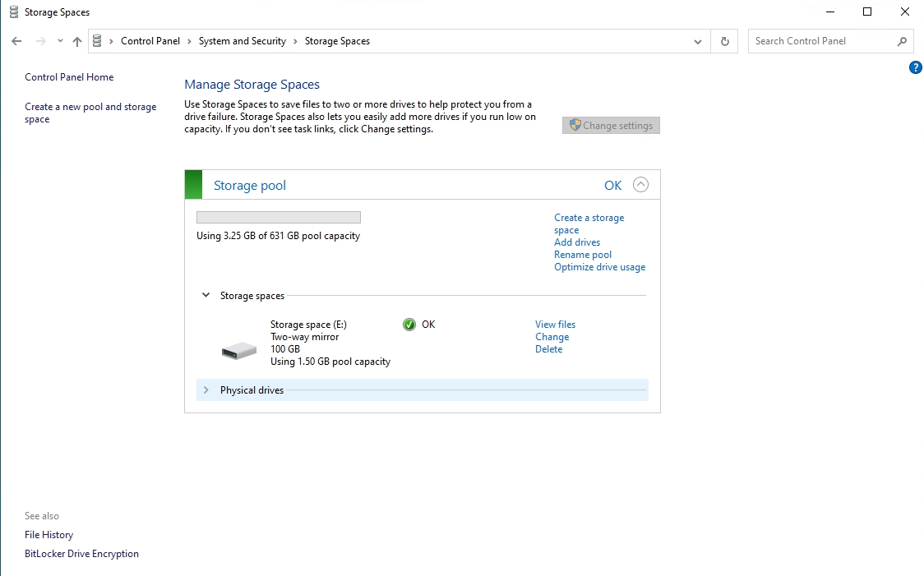Screen dimensions: 924x576
Task: Open Help via the blue question mark
Action: 916,67
